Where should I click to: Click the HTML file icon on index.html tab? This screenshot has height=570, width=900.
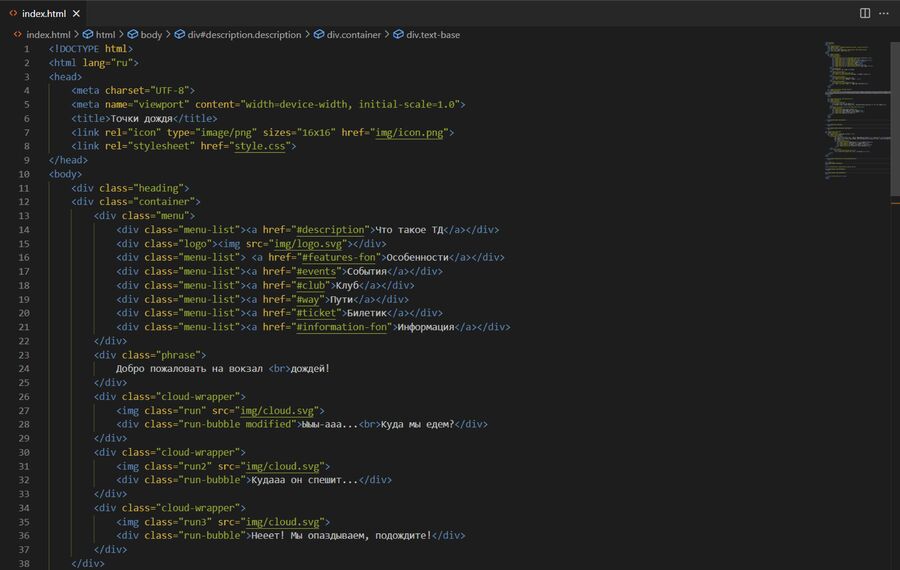[x=13, y=13]
